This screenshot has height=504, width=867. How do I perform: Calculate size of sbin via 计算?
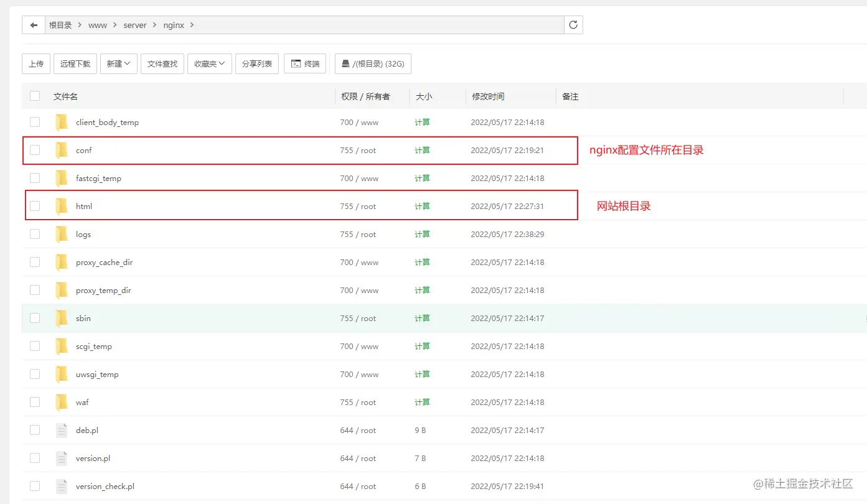click(x=422, y=318)
